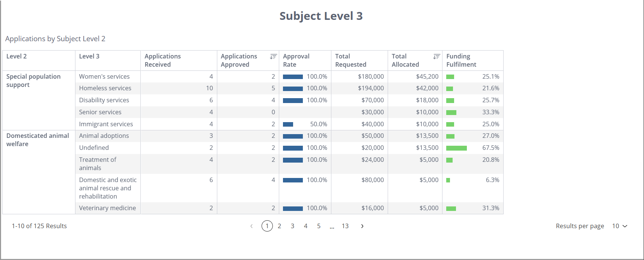Click current page 1 indicator
Image resolution: width=644 pixels, height=260 pixels.
[x=267, y=226]
